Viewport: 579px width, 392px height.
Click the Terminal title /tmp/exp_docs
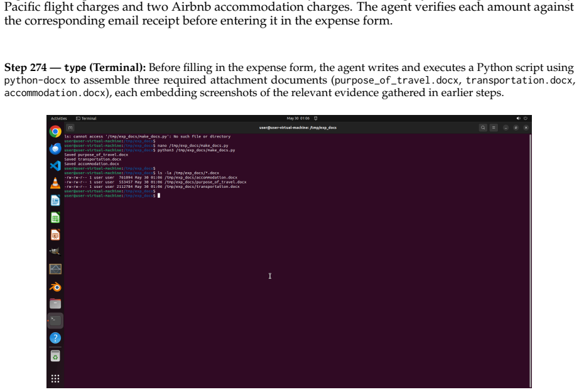(x=298, y=128)
